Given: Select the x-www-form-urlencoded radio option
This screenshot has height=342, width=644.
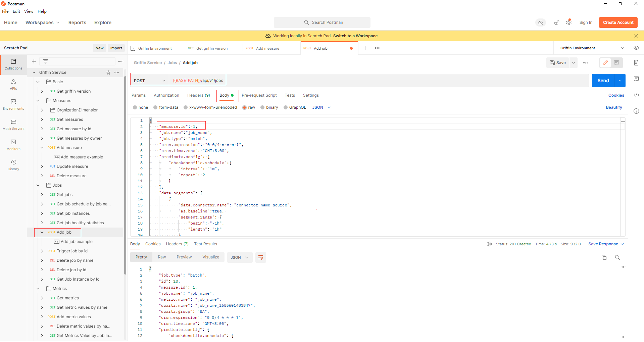Looking at the screenshot, I should click(186, 107).
